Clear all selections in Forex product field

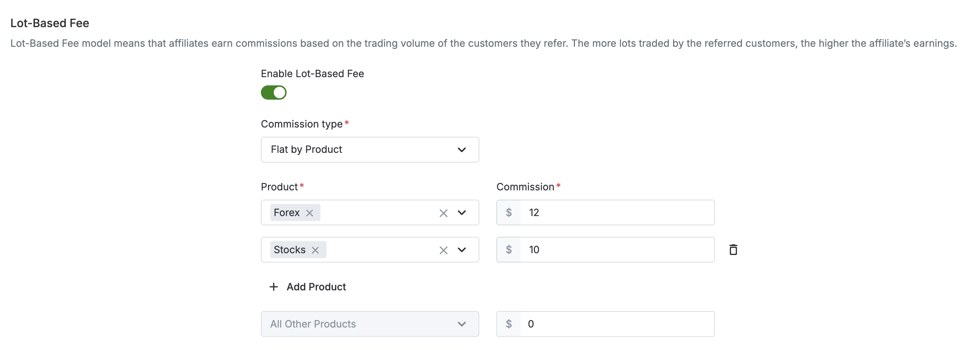(443, 213)
